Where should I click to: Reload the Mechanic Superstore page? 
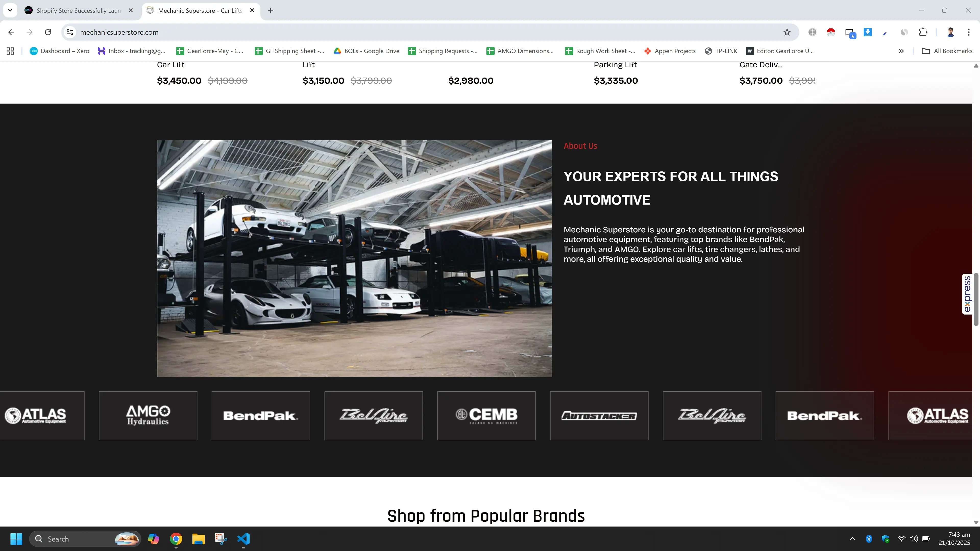(x=48, y=32)
